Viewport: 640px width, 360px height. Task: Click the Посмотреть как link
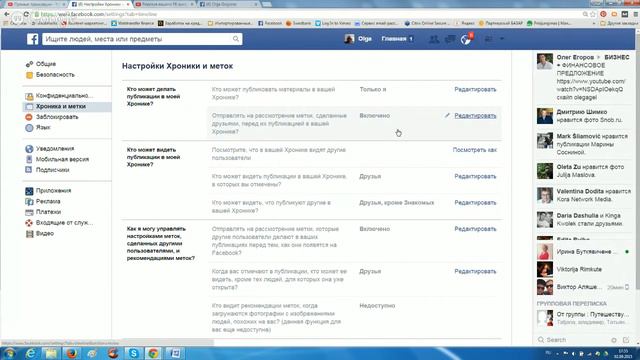[475, 150]
